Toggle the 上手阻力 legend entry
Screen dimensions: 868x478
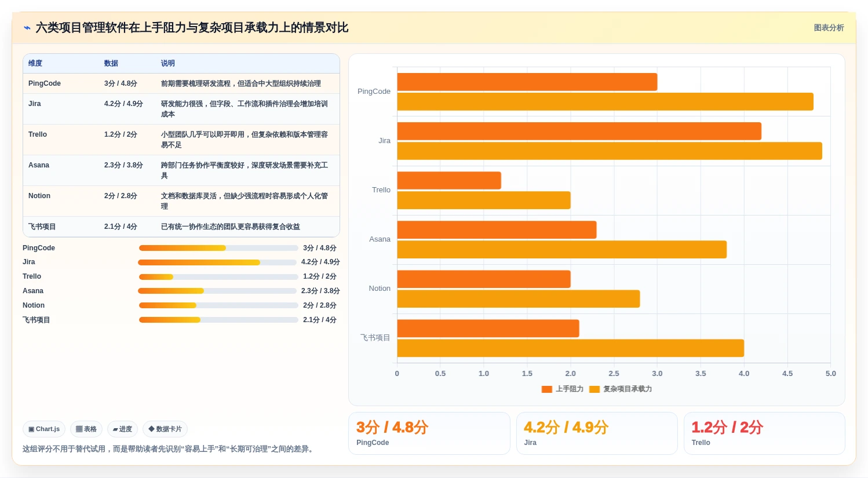(x=563, y=389)
